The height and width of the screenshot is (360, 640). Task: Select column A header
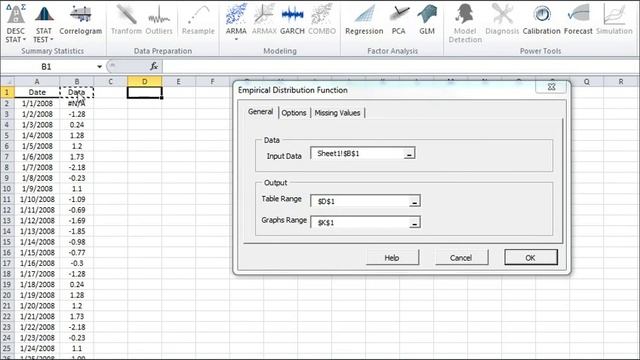(x=37, y=82)
